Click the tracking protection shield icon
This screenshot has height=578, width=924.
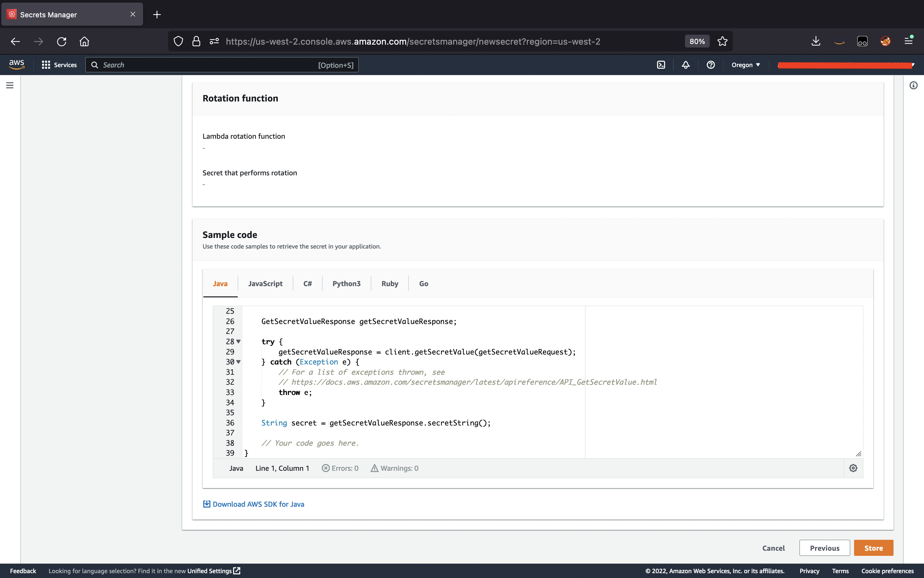tap(178, 41)
